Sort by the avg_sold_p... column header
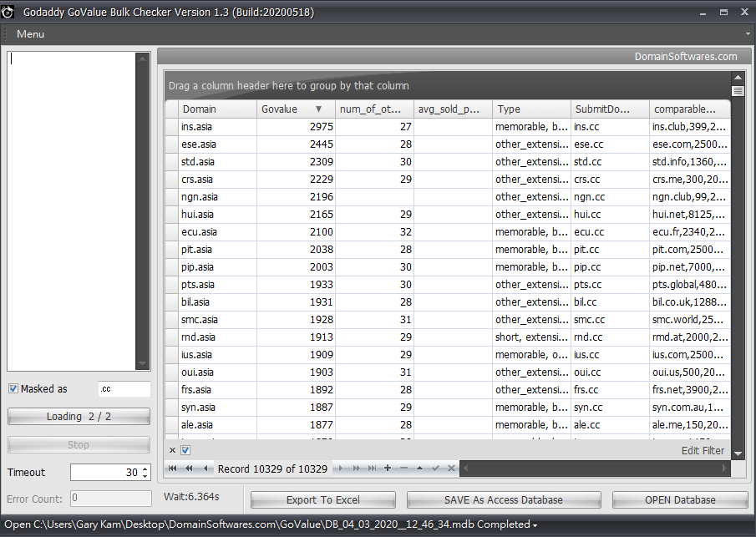Image resolution: width=756 pixels, height=537 pixels. click(x=454, y=109)
